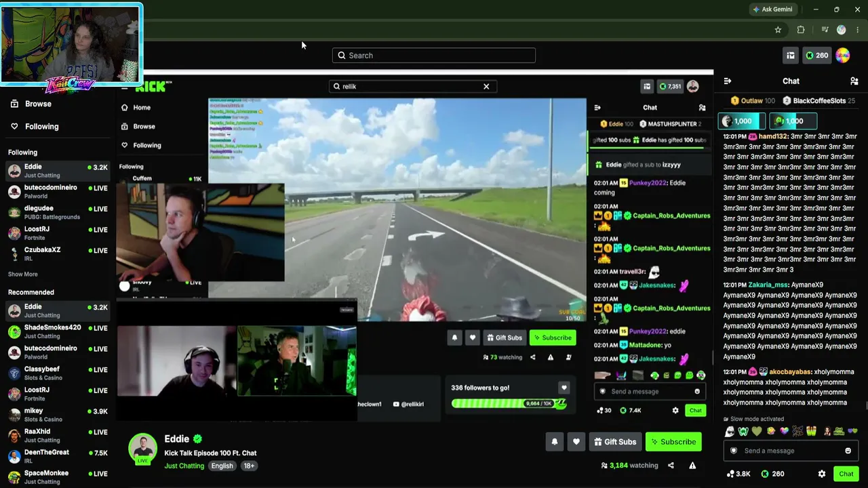Click the English language tag

tap(222, 466)
